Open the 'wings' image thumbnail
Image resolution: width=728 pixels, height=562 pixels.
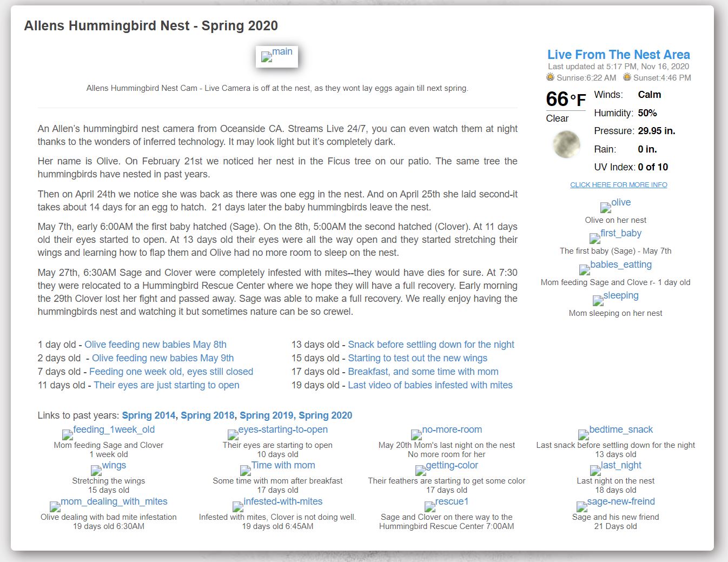coord(109,467)
